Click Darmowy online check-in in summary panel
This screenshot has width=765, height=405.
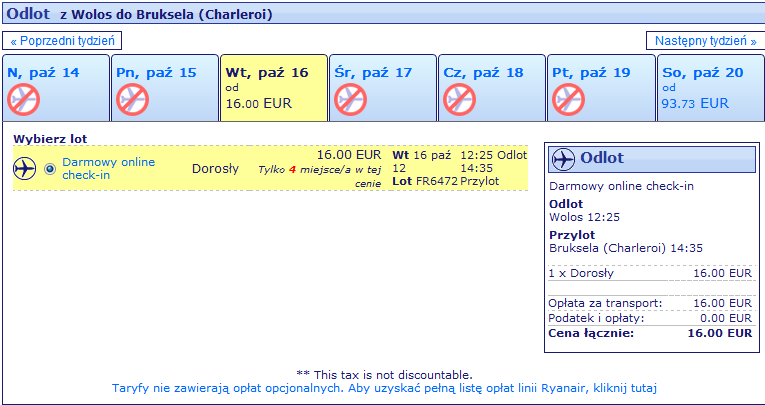(622, 186)
